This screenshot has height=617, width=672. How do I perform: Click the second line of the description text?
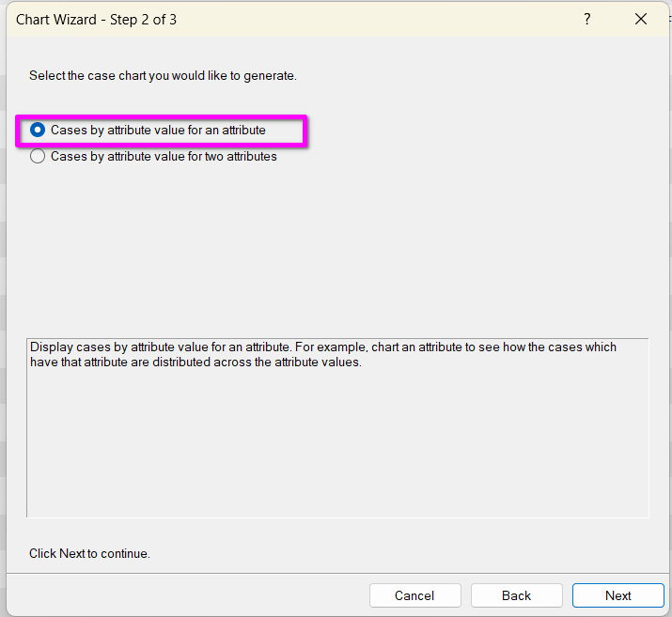point(195,362)
